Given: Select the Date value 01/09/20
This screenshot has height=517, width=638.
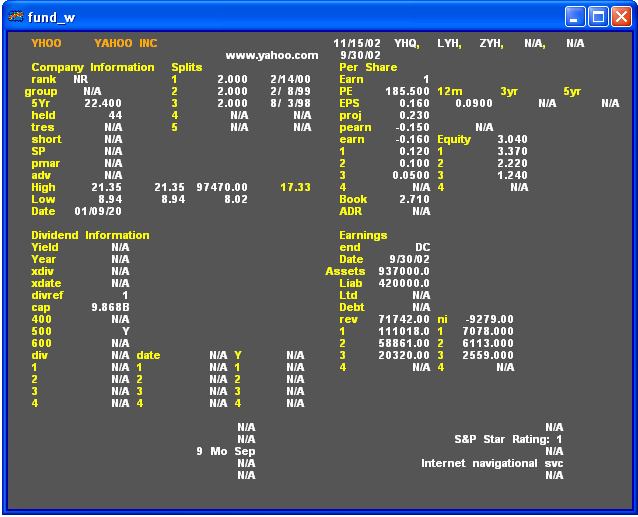Looking at the screenshot, I should tap(98, 212).
